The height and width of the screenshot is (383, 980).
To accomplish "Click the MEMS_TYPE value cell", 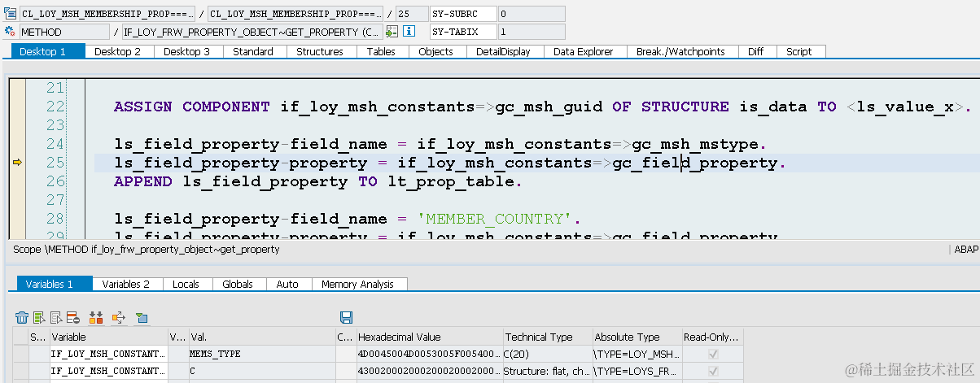I will 260,354.
